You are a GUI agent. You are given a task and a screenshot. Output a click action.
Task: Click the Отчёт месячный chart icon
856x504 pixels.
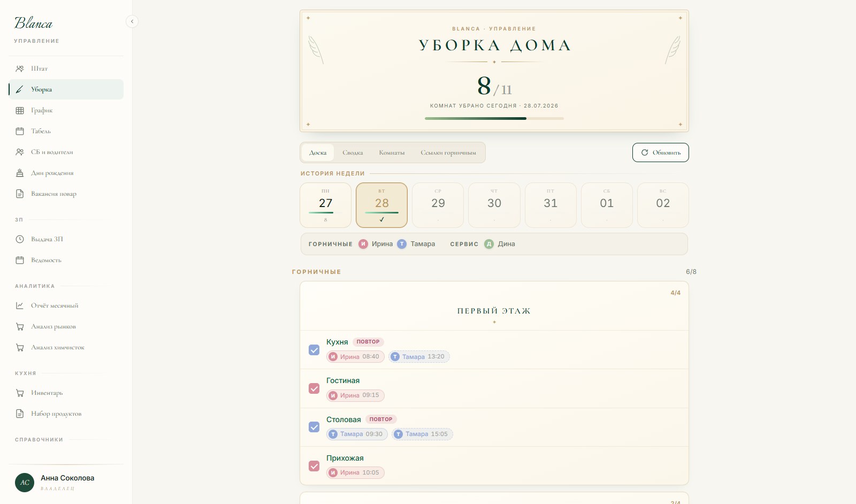point(20,306)
